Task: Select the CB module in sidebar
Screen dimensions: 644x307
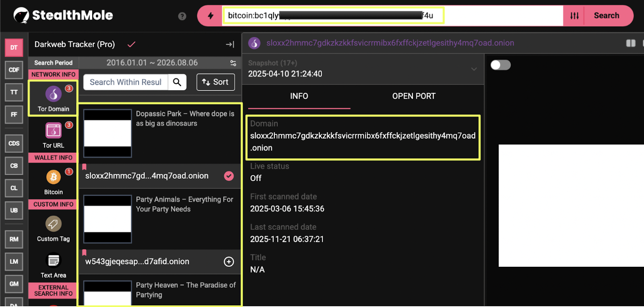Action: tap(14, 166)
